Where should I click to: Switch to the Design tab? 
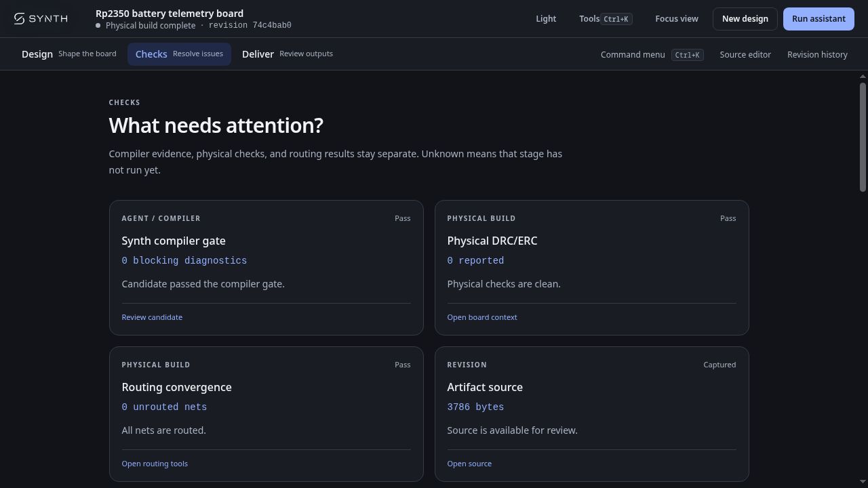pyautogui.click(x=69, y=54)
